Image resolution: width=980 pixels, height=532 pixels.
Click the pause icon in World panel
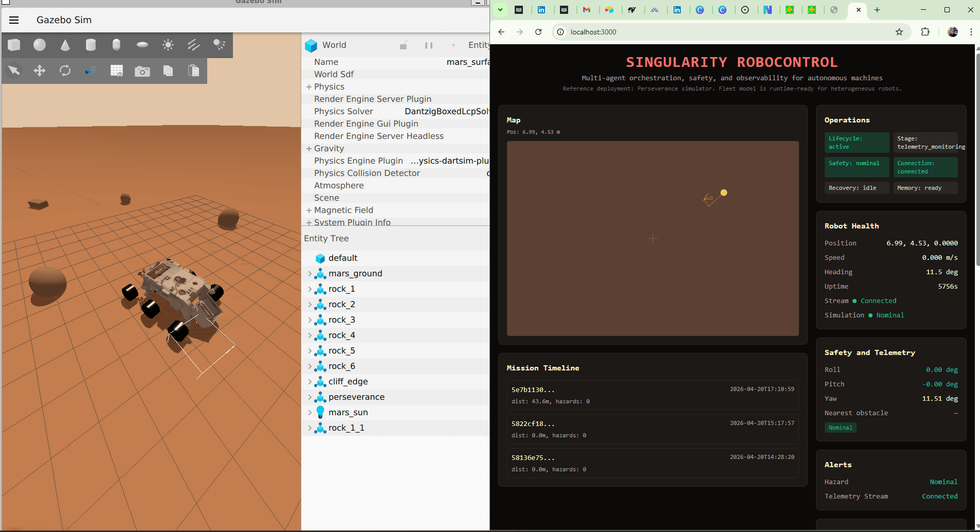[429, 45]
